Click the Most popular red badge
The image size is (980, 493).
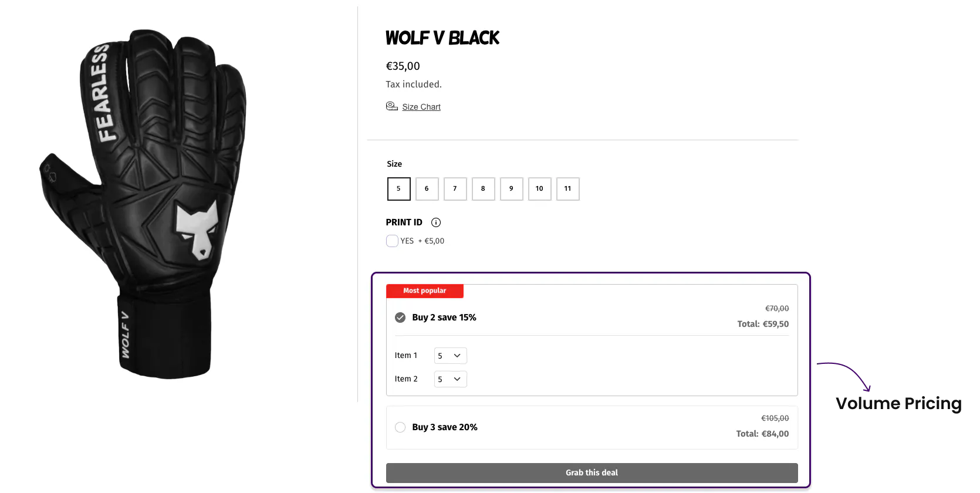pyautogui.click(x=425, y=291)
